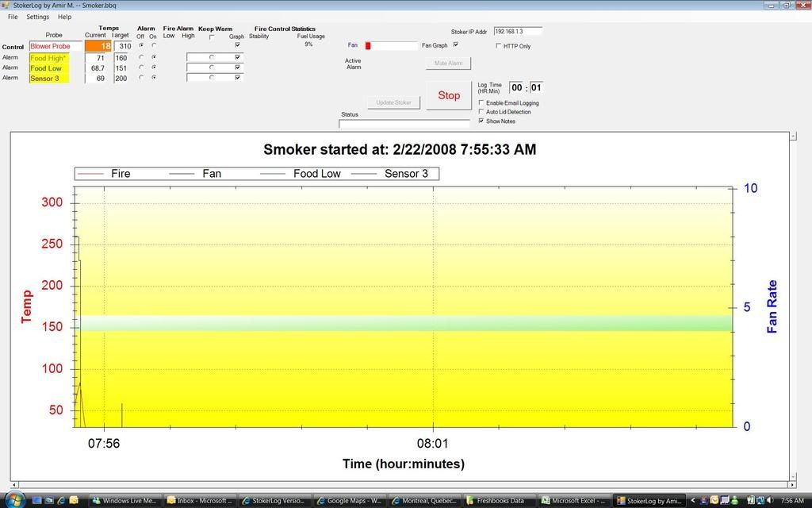This screenshot has width=812, height=508.
Task: Select Alarm On for Food Low
Action: (154, 67)
